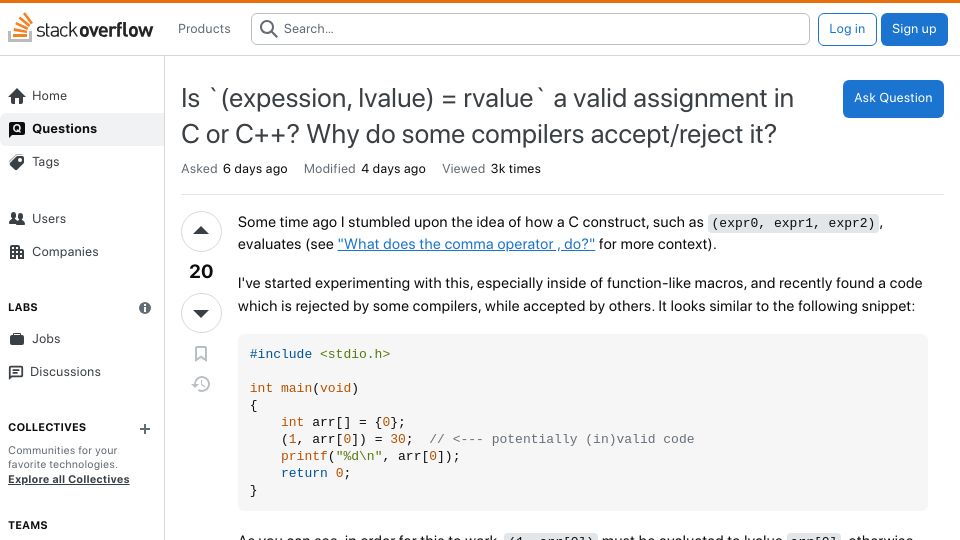Open the Stack Overflow logo homepage

[80, 28]
